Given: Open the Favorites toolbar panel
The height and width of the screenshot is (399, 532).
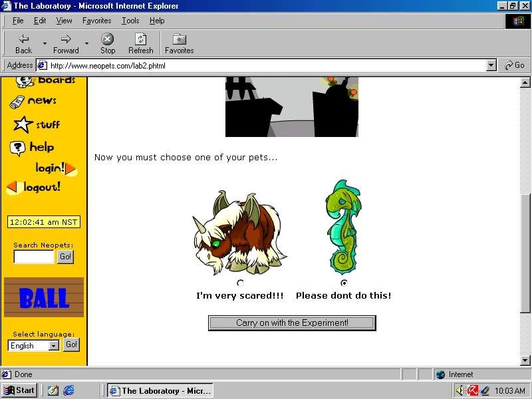Looking at the screenshot, I should click(179, 44).
